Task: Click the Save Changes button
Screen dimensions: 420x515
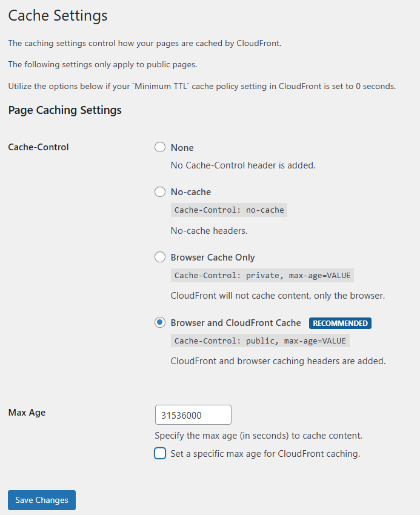Action: click(x=41, y=500)
